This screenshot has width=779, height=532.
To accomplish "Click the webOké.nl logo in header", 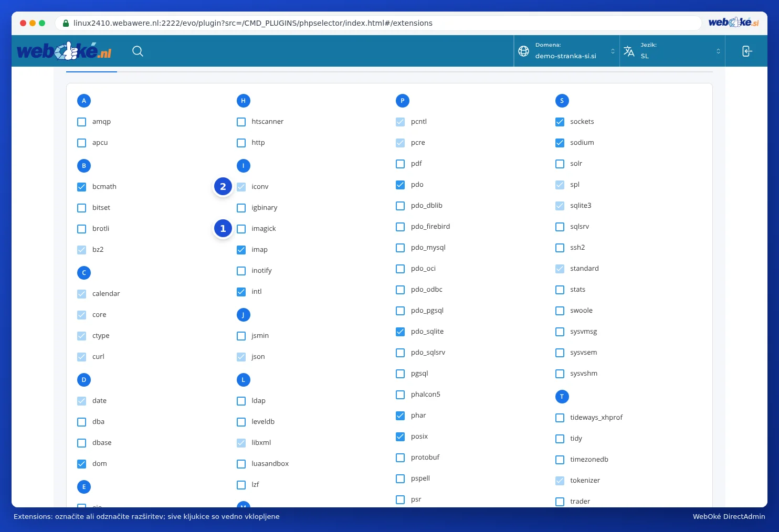I will point(64,51).
